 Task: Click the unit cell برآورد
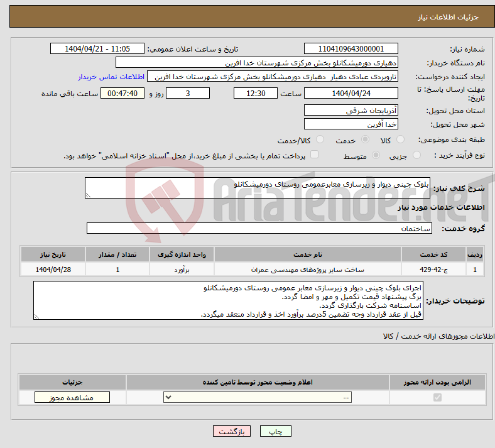[x=182, y=270]
